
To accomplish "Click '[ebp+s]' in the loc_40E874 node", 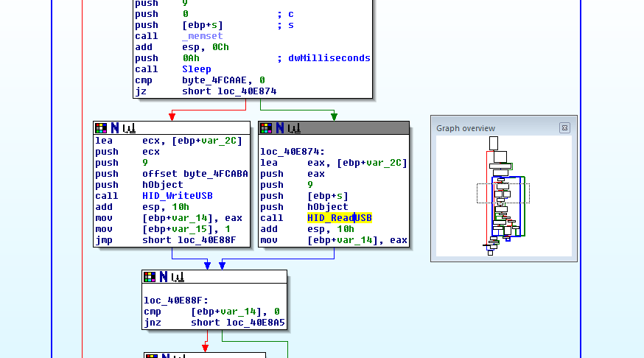I will click(328, 196).
